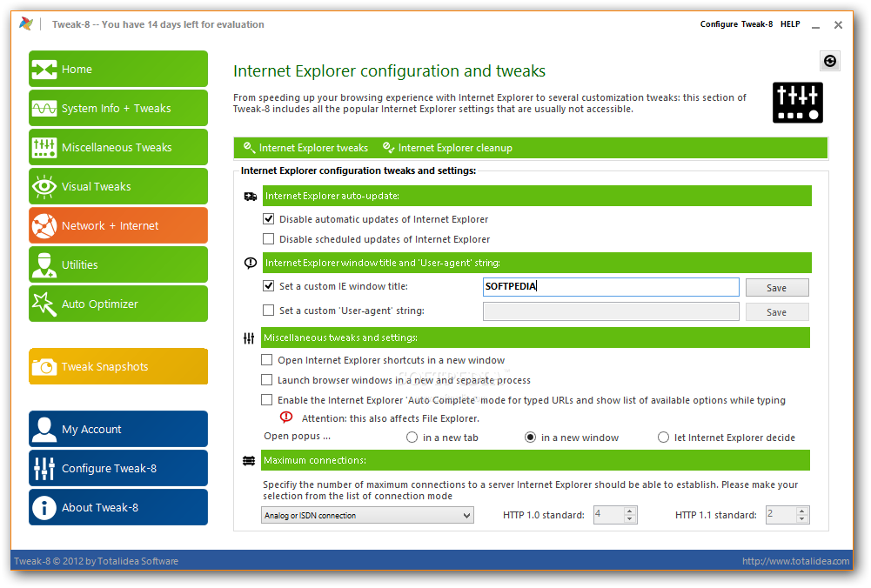Screen dimensions: 871x588
Task: Uncheck Disable automatic updates of Internet Explorer
Action: [x=268, y=219]
